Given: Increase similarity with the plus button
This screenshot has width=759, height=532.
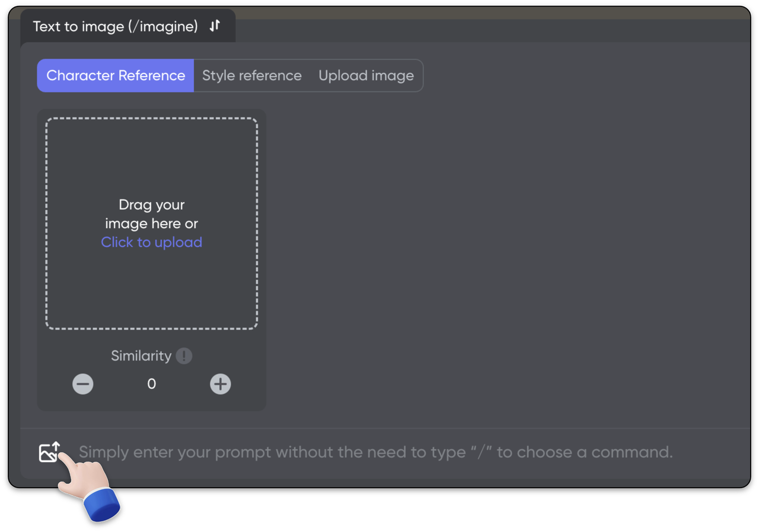Looking at the screenshot, I should [x=220, y=384].
